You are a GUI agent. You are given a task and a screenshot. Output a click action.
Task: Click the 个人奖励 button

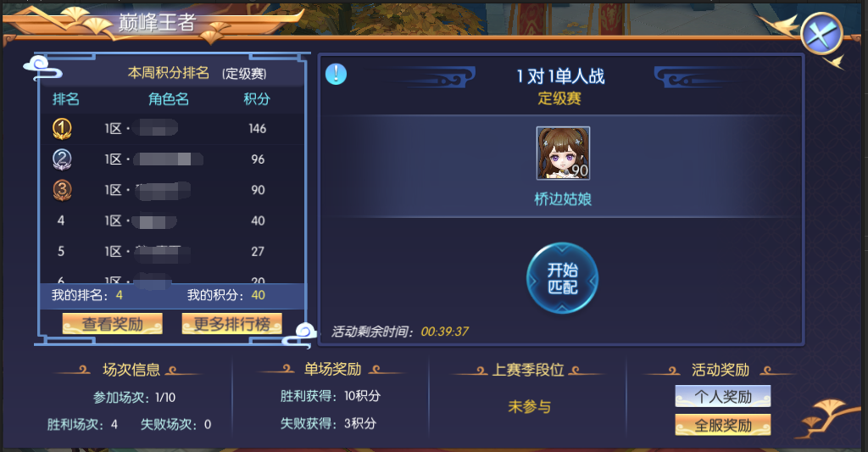pos(723,397)
